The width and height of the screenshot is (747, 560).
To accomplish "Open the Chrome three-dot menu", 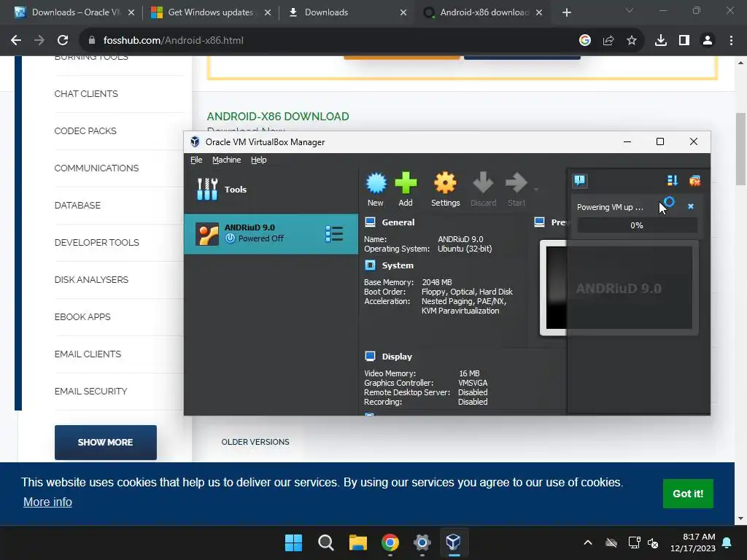I will coord(731,41).
